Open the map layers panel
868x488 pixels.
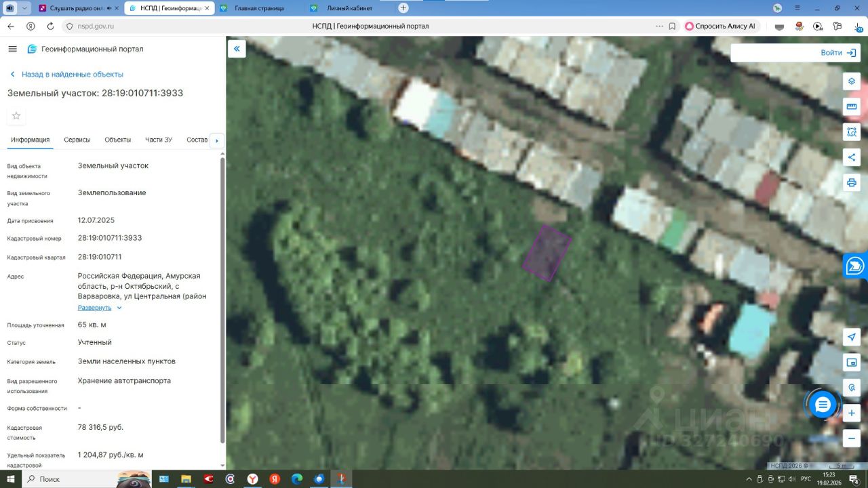tap(852, 81)
